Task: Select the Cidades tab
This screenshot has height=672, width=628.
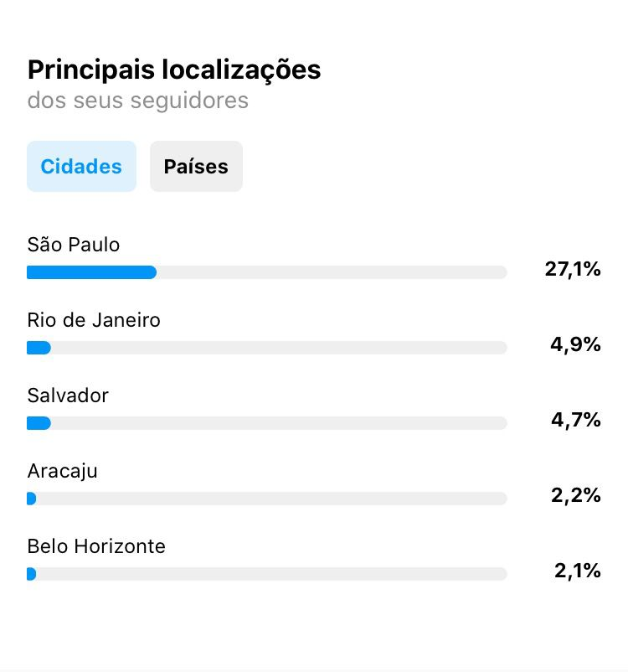Action: [81, 166]
